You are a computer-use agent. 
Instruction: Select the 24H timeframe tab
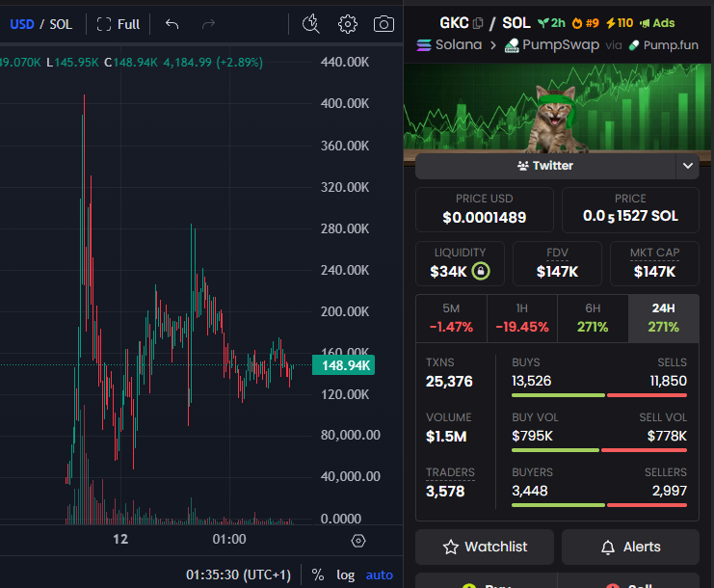tap(664, 318)
